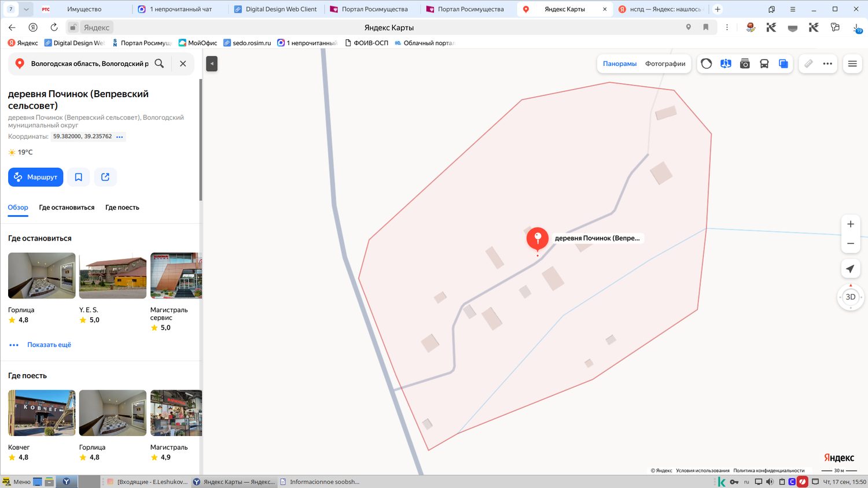
Task: Bookmark the page with address bar bookmark icon
Action: point(706,27)
